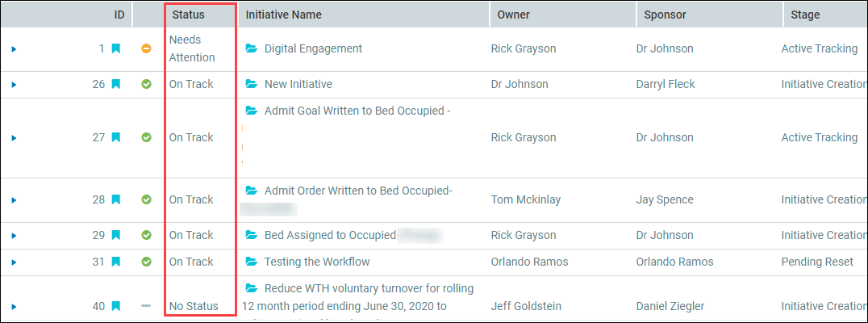
Task: Click the folder icon for New Initiative
Action: (252, 84)
